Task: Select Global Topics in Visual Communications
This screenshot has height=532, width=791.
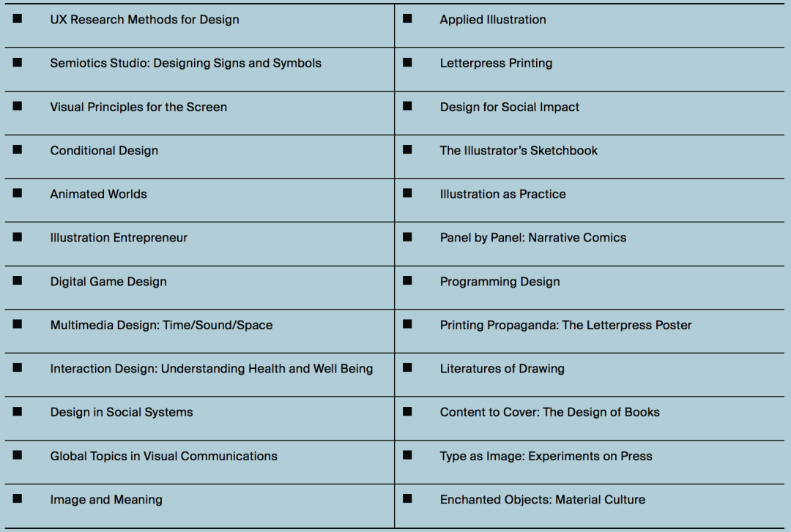Action: [163, 456]
